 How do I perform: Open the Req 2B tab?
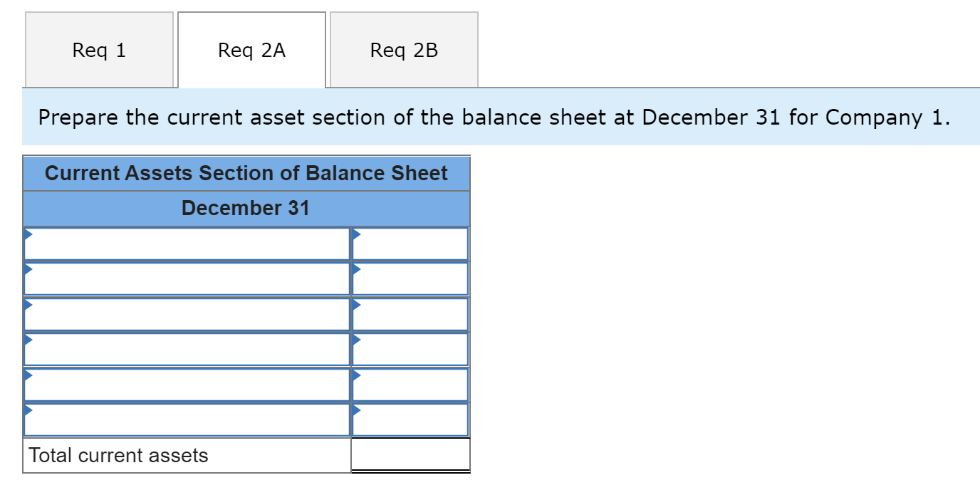[x=404, y=50]
